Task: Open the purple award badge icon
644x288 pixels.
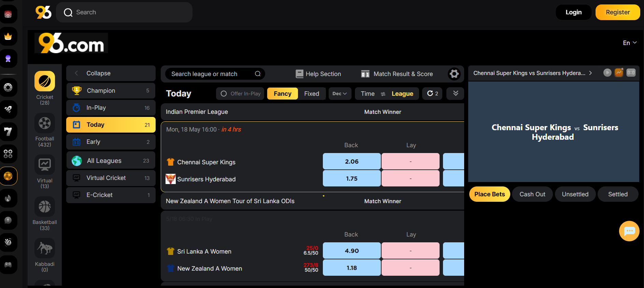Action: pos(8,59)
